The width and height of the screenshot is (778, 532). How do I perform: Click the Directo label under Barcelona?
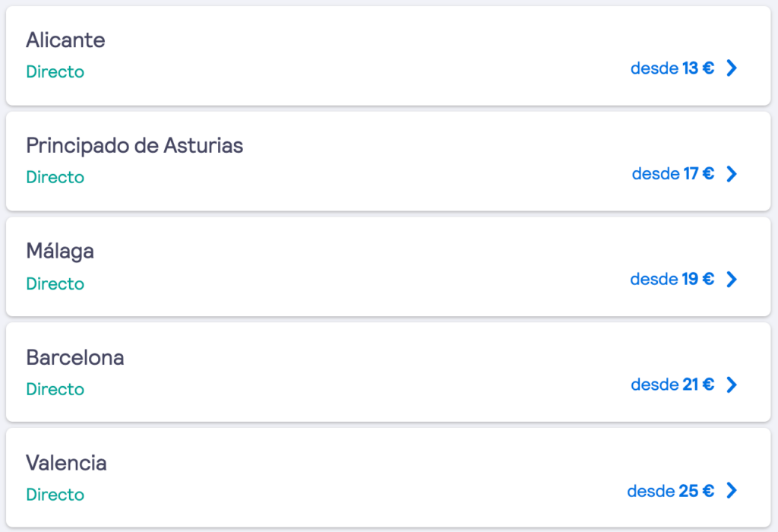point(55,389)
